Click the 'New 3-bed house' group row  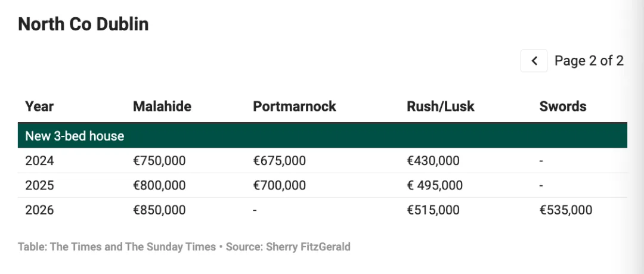tap(75, 136)
